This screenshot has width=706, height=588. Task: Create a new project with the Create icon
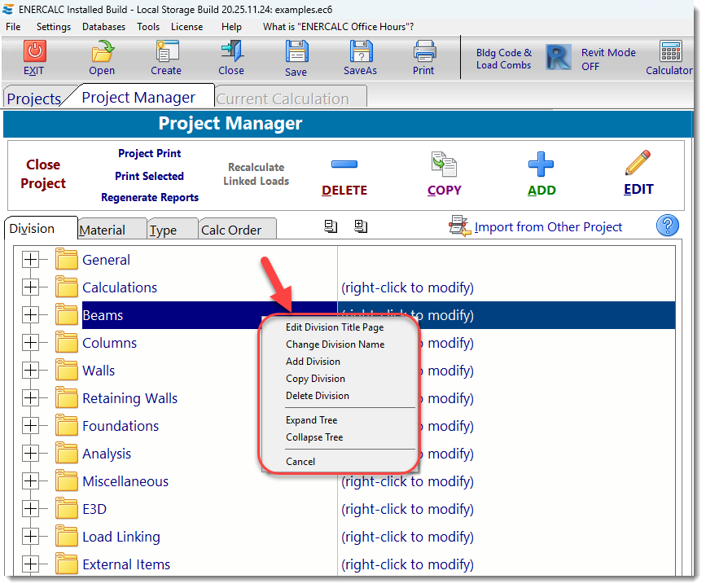tap(165, 57)
